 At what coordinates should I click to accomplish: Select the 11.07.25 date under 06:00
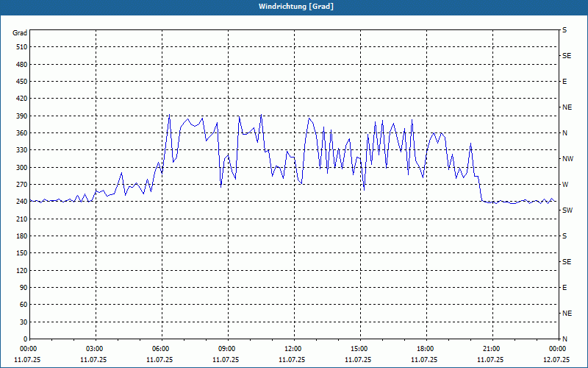coord(159,360)
